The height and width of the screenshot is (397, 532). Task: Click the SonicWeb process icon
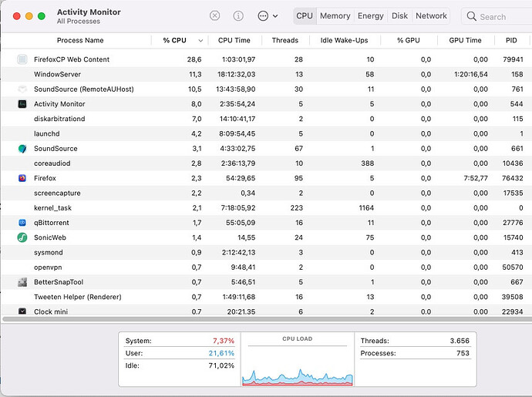(22, 237)
